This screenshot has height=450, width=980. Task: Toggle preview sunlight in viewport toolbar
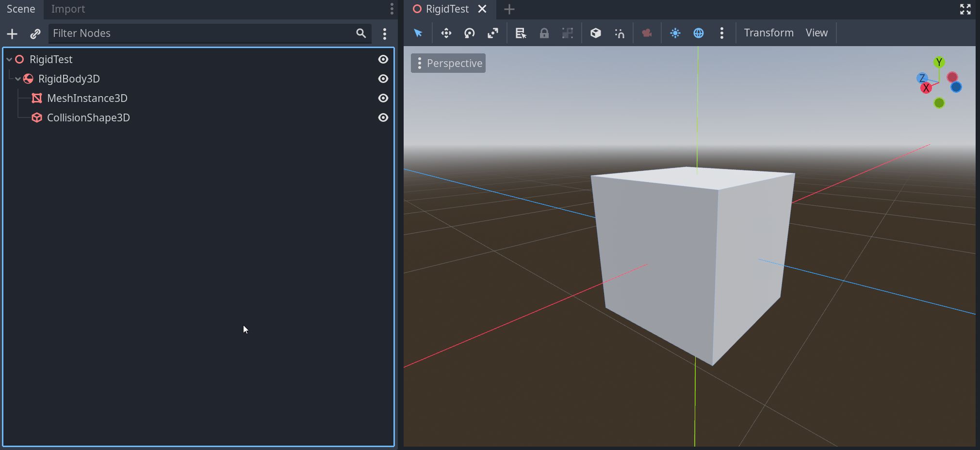coord(675,33)
